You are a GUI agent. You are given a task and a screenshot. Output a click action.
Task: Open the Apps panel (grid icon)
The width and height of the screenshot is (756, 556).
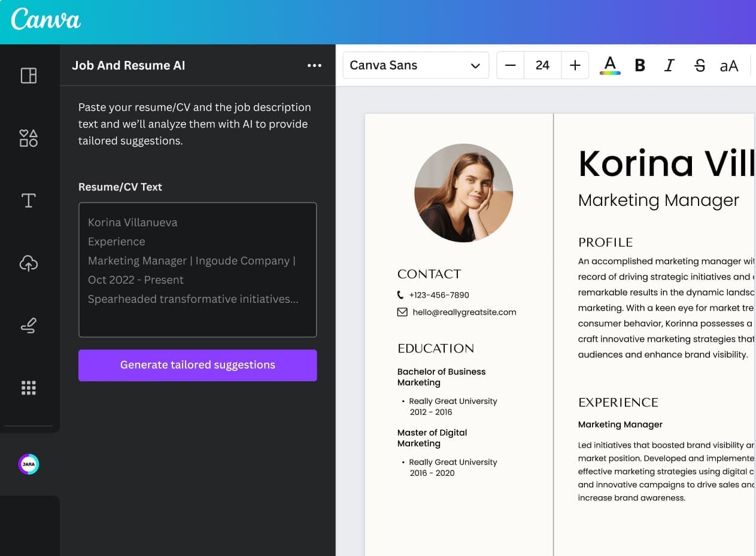coord(28,388)
